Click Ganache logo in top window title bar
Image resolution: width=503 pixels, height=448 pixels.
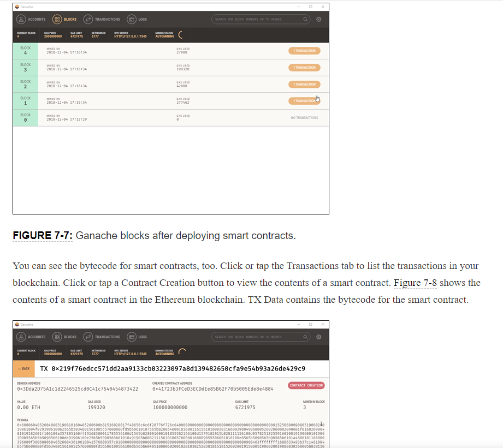[17, 7]
